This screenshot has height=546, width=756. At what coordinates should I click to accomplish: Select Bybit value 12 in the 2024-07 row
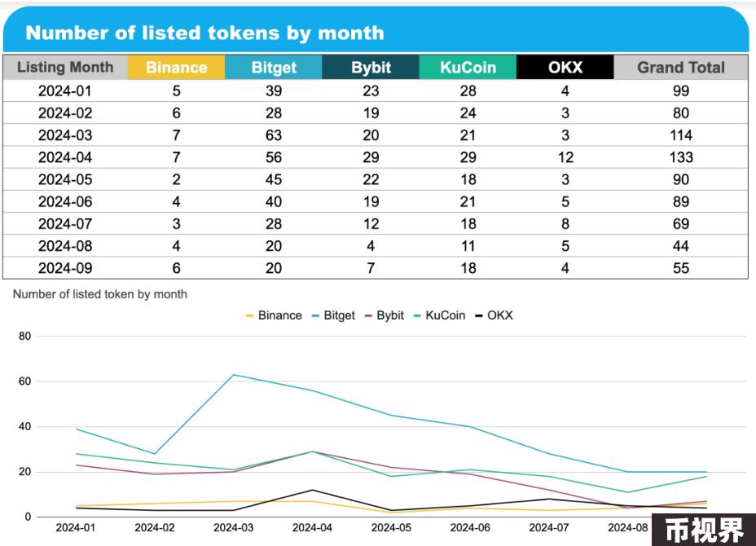coord(371,224)
